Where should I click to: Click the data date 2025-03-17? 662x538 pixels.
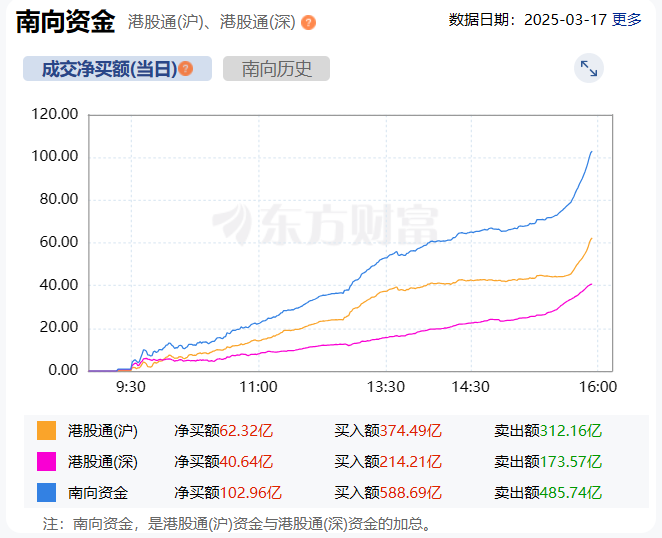[565, 19]
